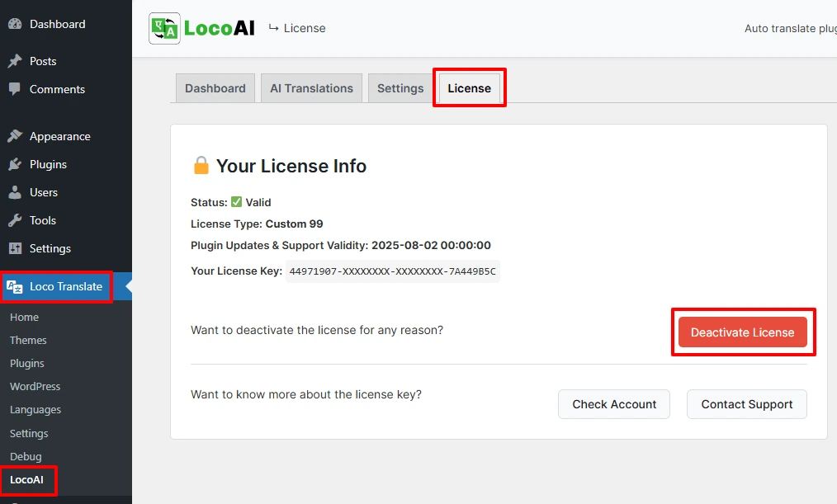Viewport: 837px width, 504px height.
Task: Switch to the Settings tab
Action: pos(400,88)
